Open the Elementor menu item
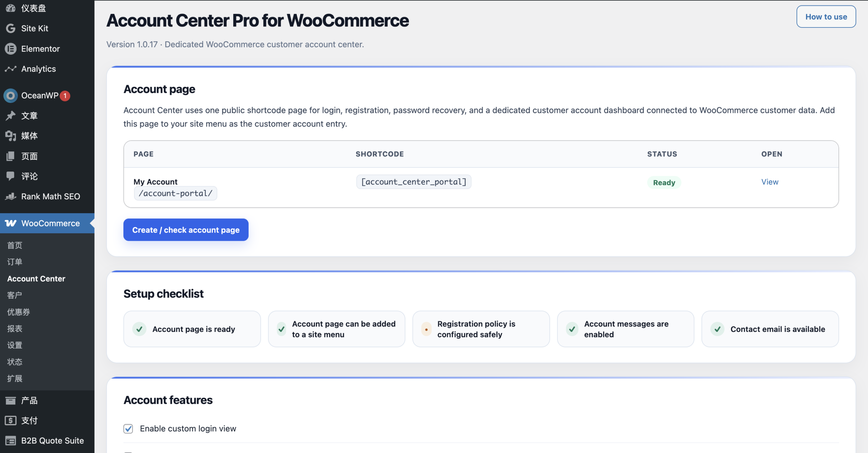This screenshot has height=453, width=868. (x=47, y=49)
